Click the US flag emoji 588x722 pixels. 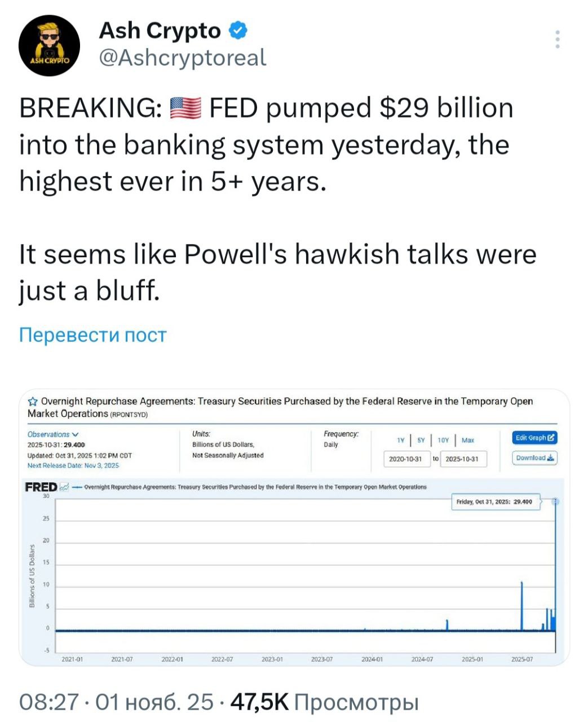[185, 108]
